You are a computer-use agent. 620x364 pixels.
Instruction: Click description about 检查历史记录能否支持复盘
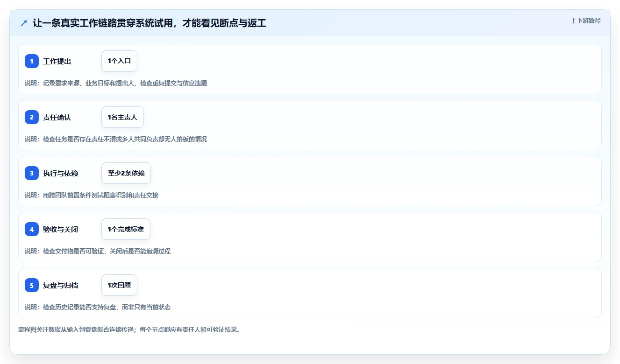pyautogui.click(x=98, y=307)
